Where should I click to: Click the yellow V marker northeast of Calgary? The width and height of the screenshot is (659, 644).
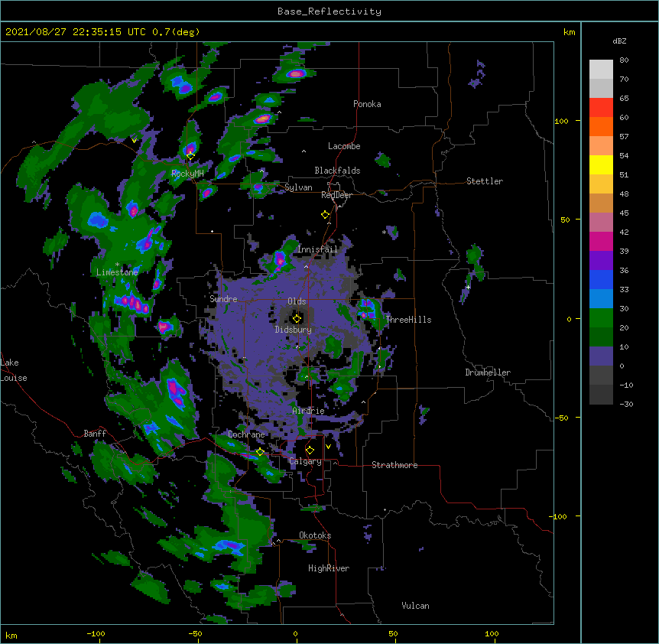pos(328,447)
